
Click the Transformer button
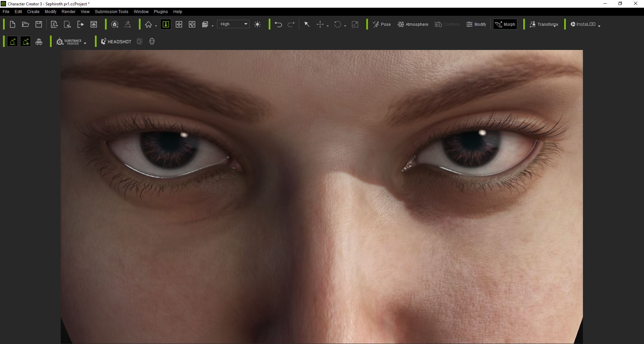click(x=544, y=24)
